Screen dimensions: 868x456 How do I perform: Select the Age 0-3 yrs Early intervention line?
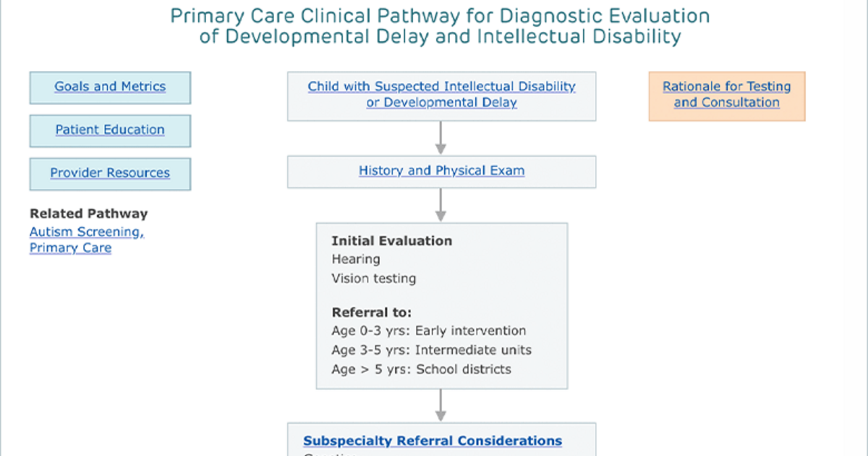429,331
